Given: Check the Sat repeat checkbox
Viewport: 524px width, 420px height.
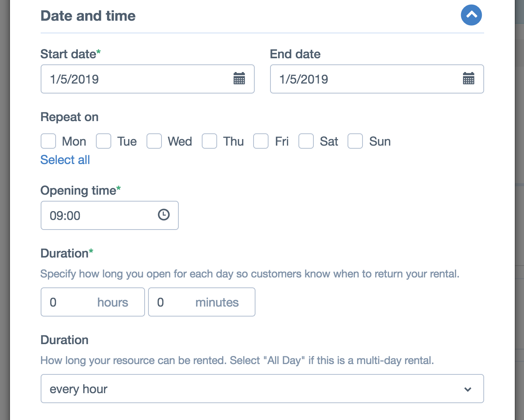Looking at the screenshot, I should [x=306, y=141].
